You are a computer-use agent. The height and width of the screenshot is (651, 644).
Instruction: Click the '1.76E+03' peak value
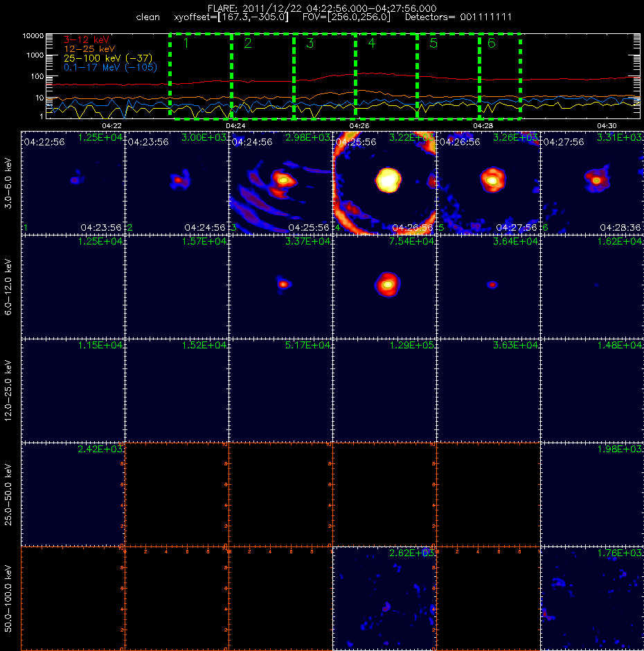point(620,553)
